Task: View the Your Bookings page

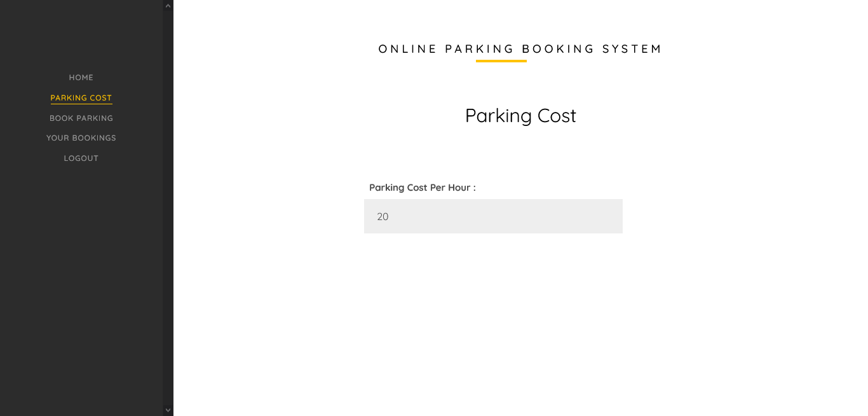Action: tap(81, 138)
